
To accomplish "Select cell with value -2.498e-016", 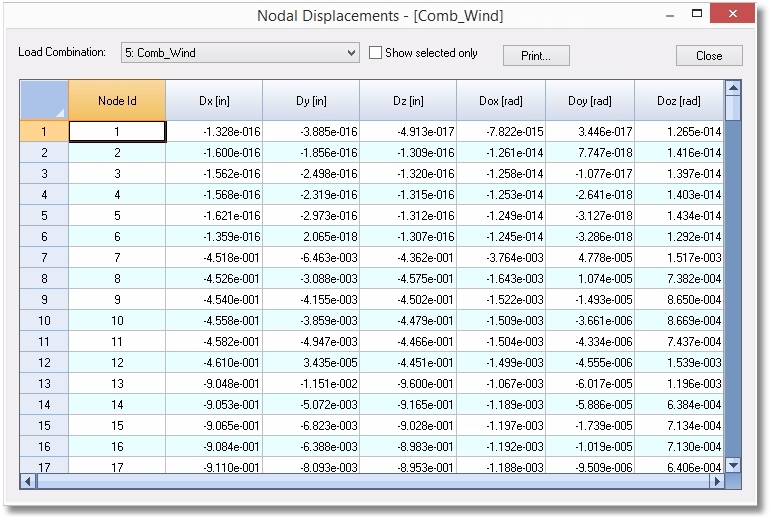I will click(x=311, y=173).
